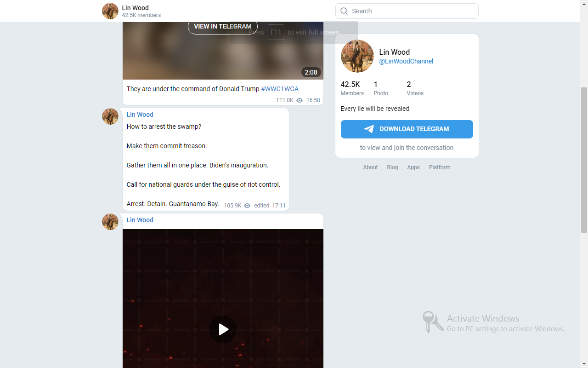Screen dimensions: 588x368
Task: Open the #WWG1WGA hashtag link
Action: pos(280,89)
